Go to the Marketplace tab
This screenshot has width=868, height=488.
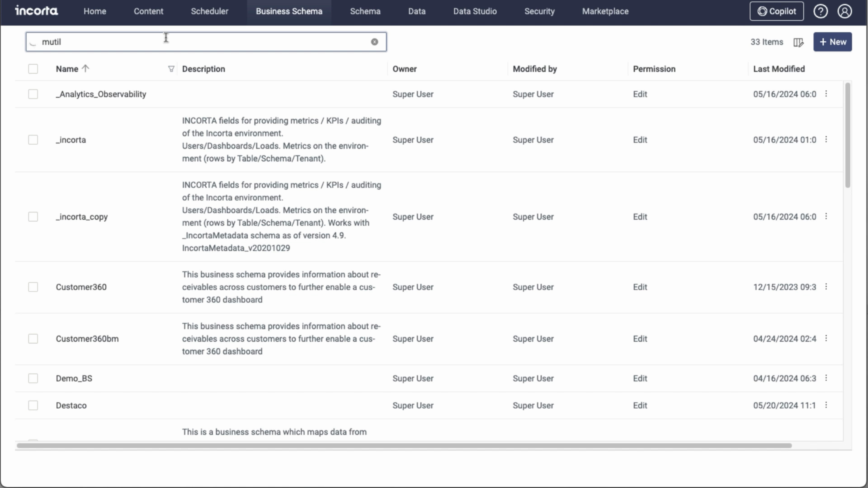pyautogui.click(x=605, y=11)
